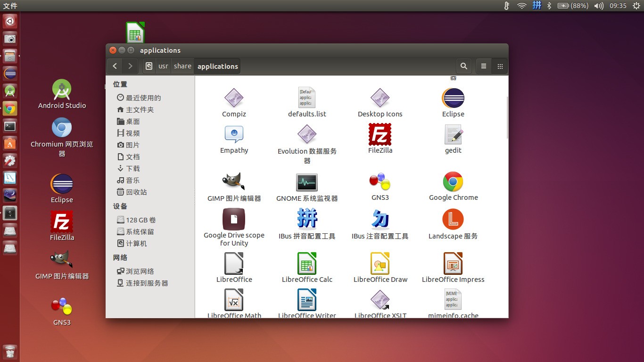
Task: Select the LibreOffice Writer launcher
Action: pos(307,303)
